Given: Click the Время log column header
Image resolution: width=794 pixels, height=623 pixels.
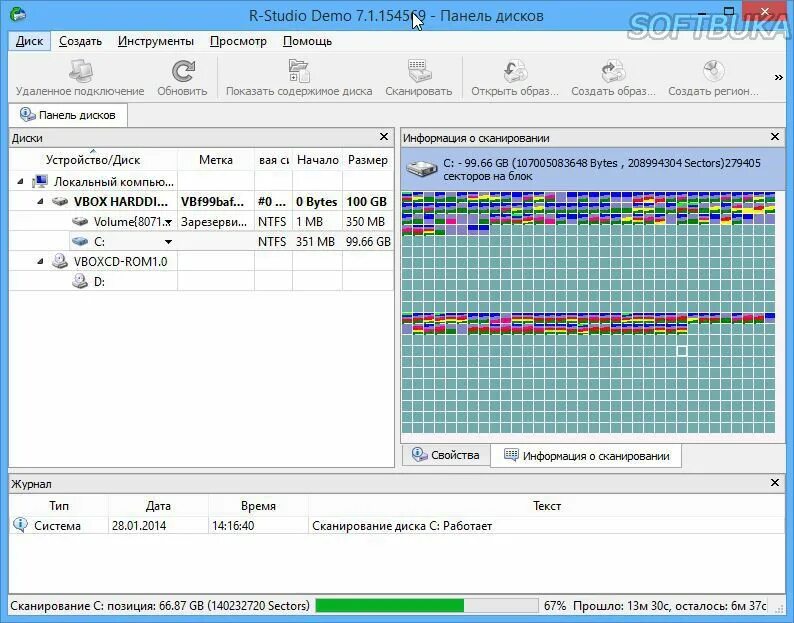Looking at the screenshot, I should pyautogui.click(x=258, y=505).
